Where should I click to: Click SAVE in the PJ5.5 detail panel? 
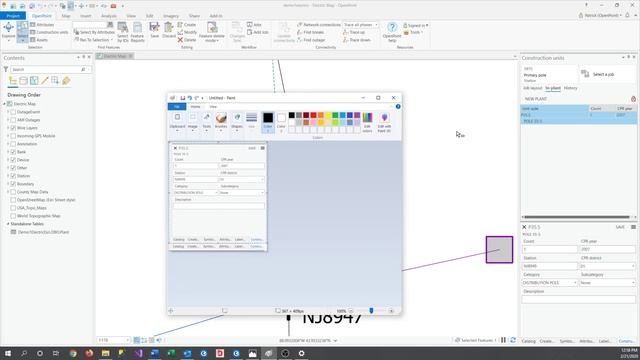coord(620,227)
